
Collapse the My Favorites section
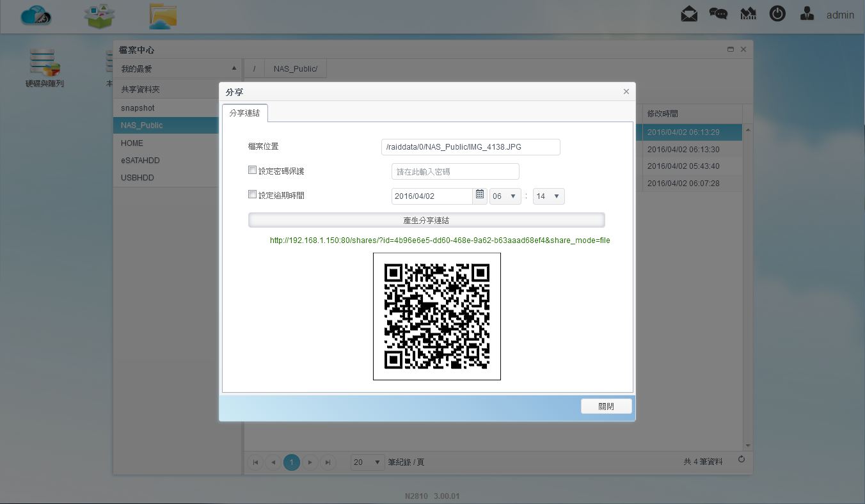234,68
